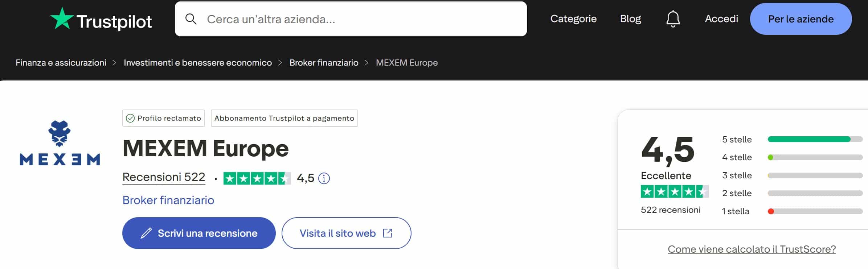
Task: Click Finanza e assicurazioni in the breadcrumb
Action: tap(61, 62)
